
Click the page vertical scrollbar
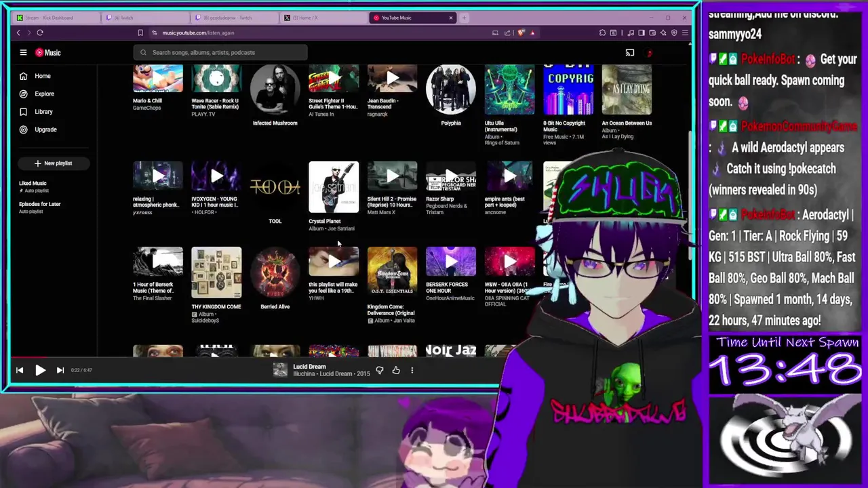690,197
